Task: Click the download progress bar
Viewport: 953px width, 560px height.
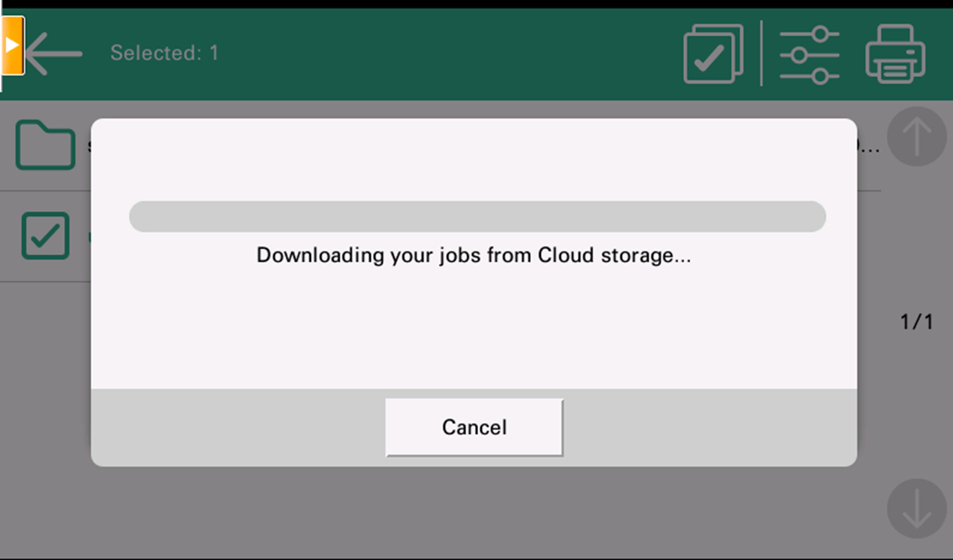Action: click(x=476, y=215)
